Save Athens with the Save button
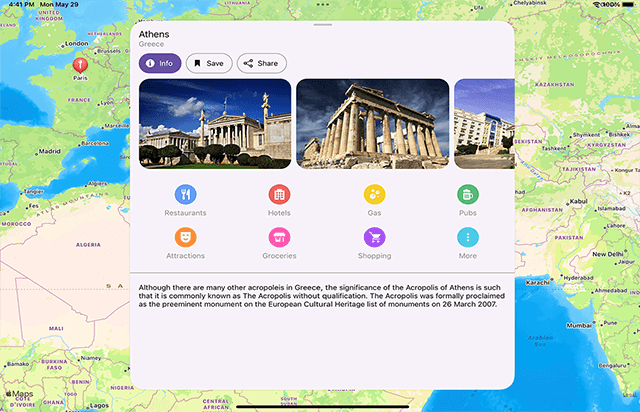Viewport: 640px width, 412px height. click(209, 63)
